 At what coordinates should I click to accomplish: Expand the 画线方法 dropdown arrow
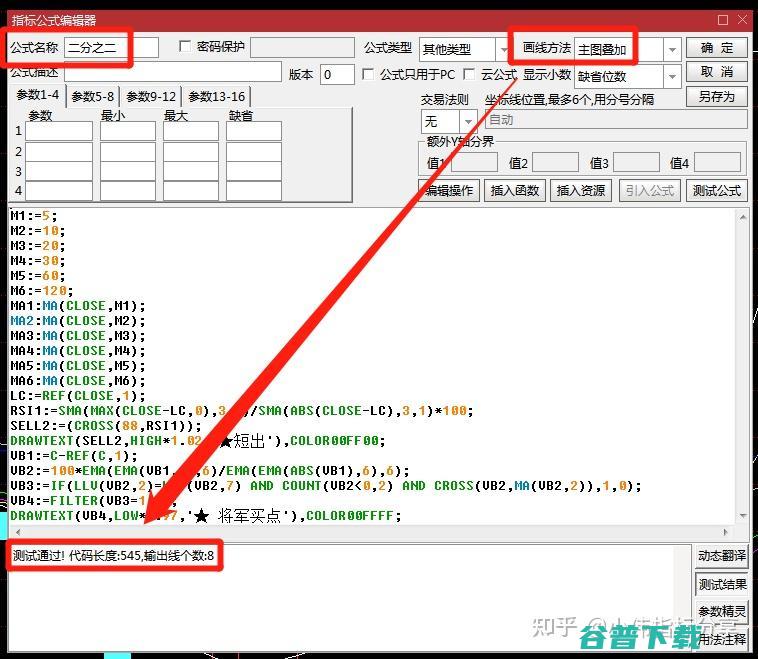[x=672, y=49]
